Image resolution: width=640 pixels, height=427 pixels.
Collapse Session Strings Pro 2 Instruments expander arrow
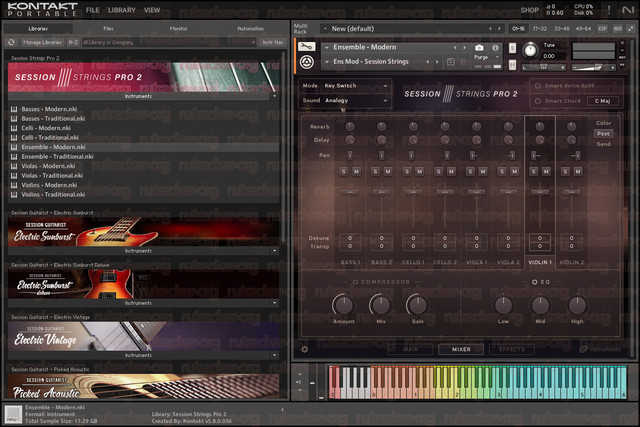tap(274, 96)
